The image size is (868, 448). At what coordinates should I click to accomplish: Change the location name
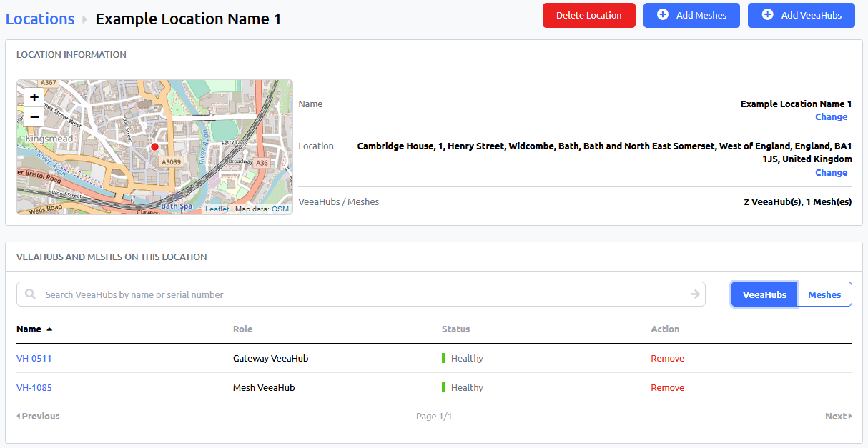pyautogui.click(x=832, y=117)
